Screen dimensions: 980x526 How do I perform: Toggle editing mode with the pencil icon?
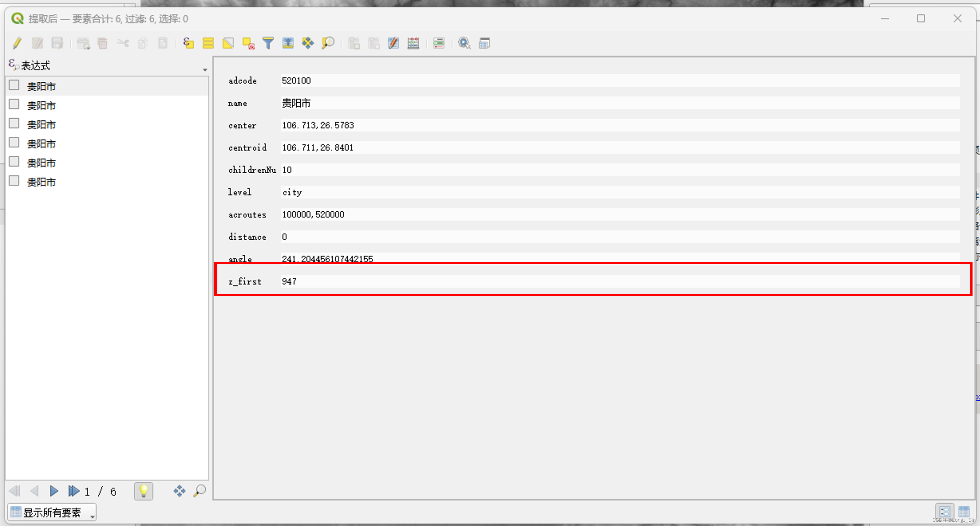pyautogui.click(x=17, y=43)
